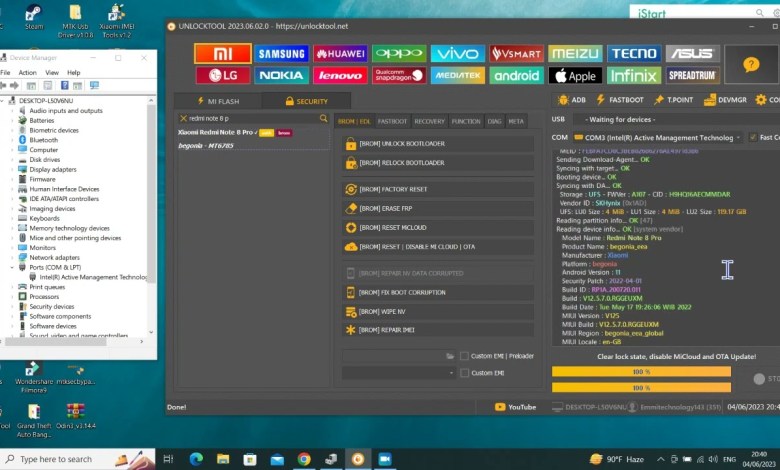Screen dimensions: 780x470
Task: Click [BROM] REPAIR IMEI button
Action: (x=438, y=330)
